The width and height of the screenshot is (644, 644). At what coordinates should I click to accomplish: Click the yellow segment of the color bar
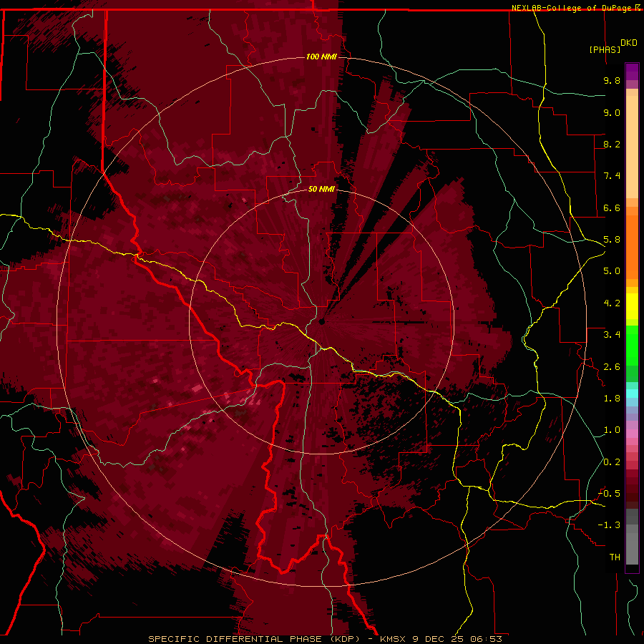(x=632, y=306)
